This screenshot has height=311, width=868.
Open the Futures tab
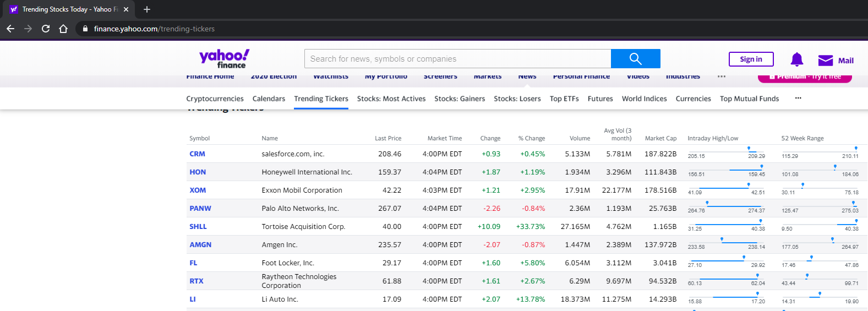click(x=600, y=99)
